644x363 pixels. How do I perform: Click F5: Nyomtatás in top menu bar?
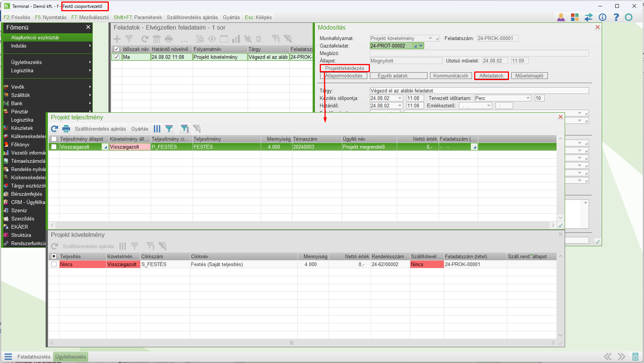pyautogui.click(x=51, y=17)
